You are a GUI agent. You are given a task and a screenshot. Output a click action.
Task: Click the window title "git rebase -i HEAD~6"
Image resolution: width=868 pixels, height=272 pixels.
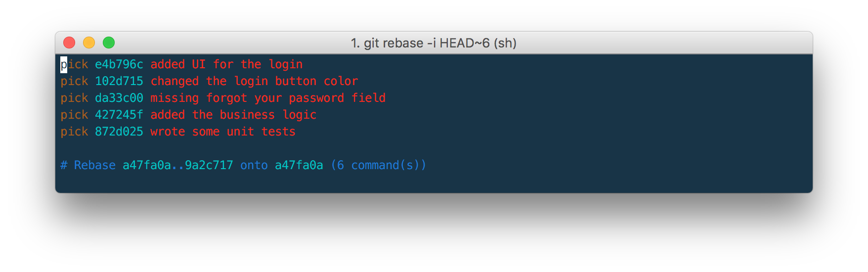coord(433,43)
